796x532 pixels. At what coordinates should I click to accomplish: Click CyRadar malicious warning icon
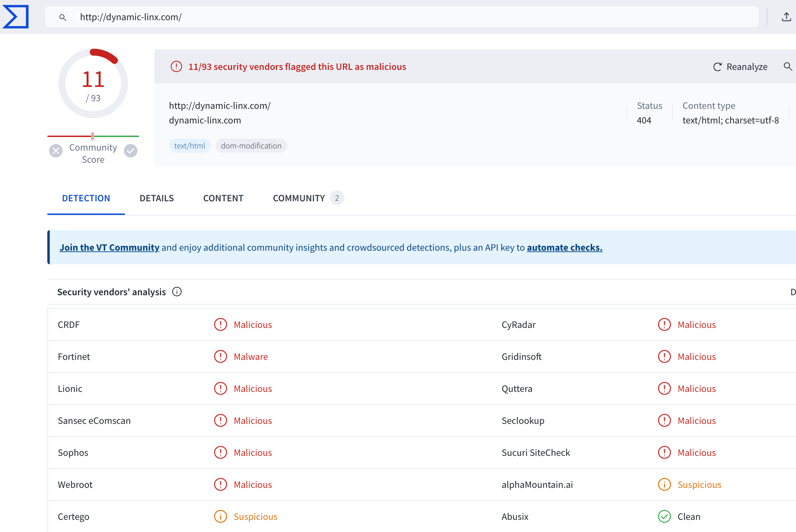click(664, 324)
